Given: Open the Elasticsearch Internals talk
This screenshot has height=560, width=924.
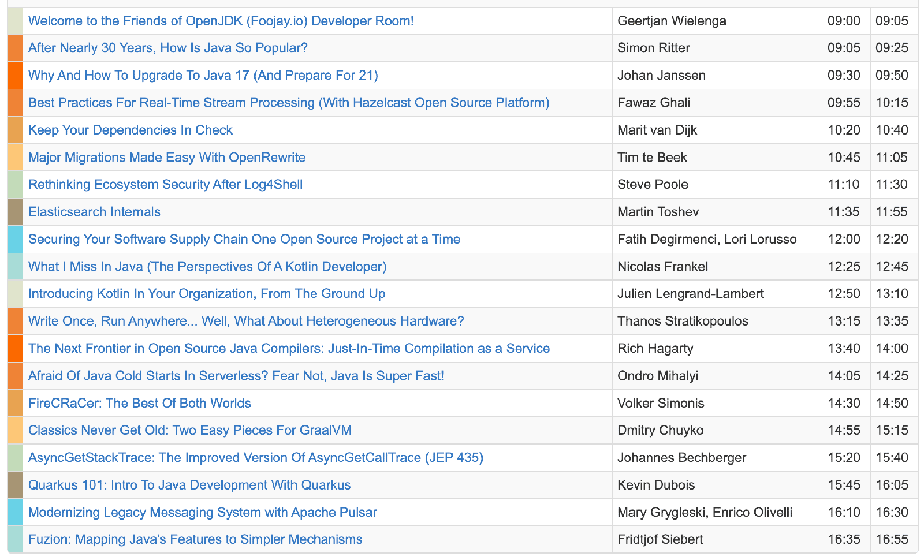Looking at the screenshot, I should (x=94, y=212).
